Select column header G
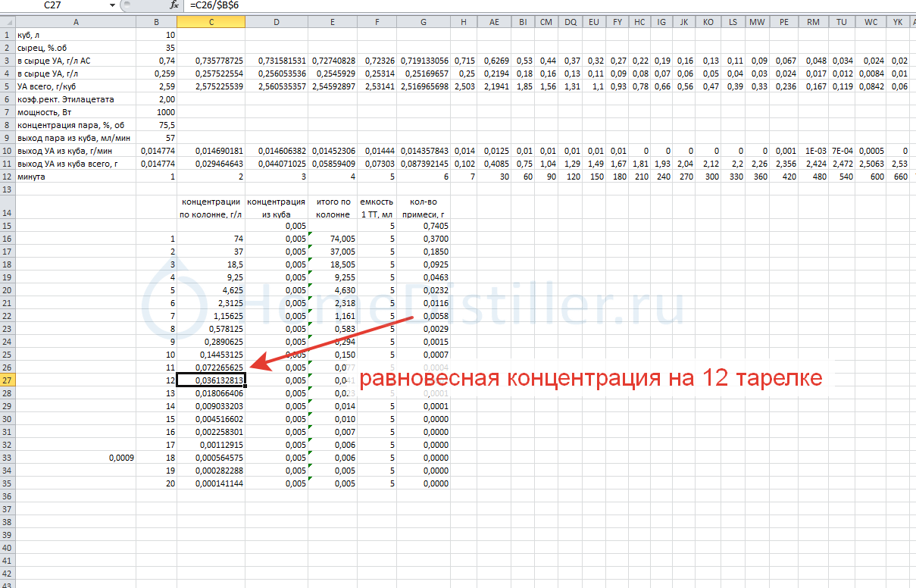This screenshot has height=588, width=916. 423,22
